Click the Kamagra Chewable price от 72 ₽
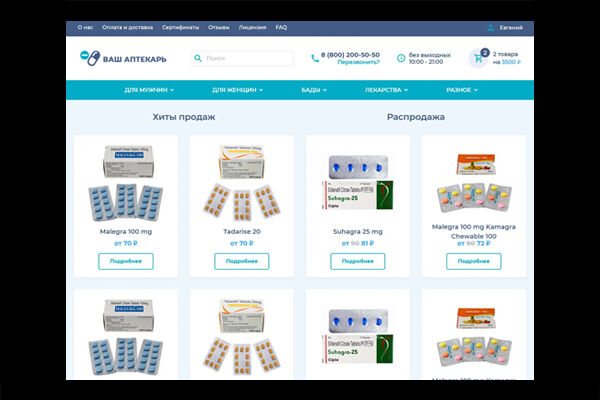The image size is (600, 400). click(474, 243)
